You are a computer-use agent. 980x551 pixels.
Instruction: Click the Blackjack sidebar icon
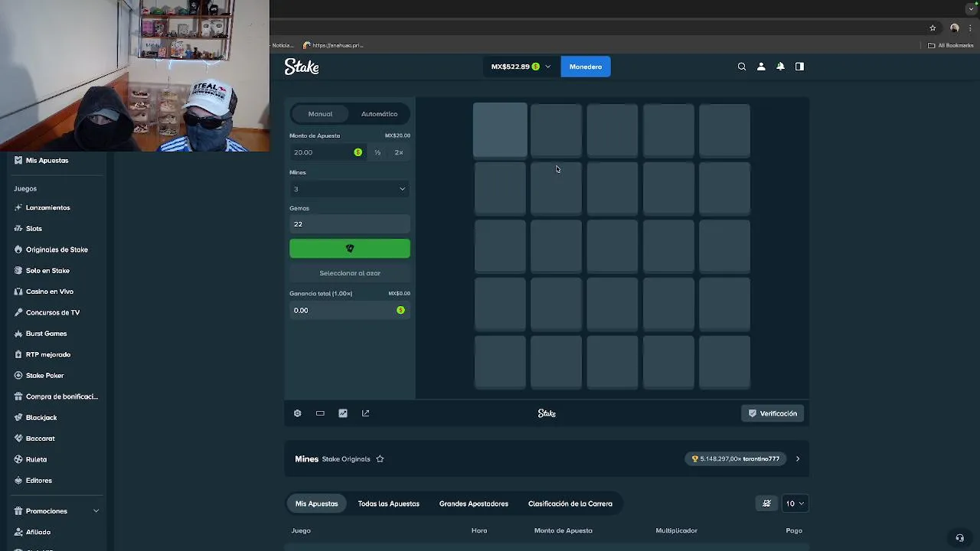18,418
